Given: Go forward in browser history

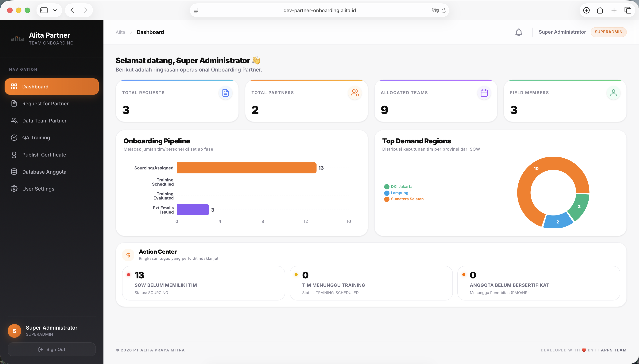Looking at the screenshot, I should pos(86,10).
